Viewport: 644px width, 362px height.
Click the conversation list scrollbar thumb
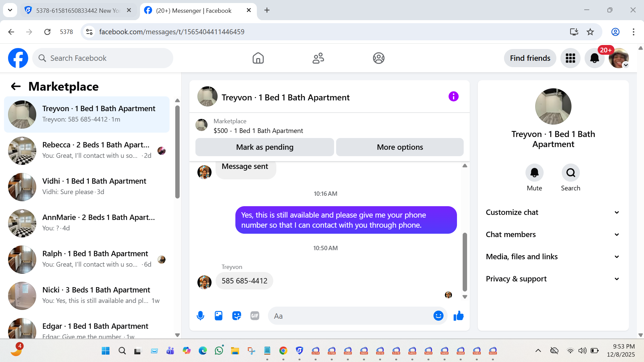pos(177,151)
